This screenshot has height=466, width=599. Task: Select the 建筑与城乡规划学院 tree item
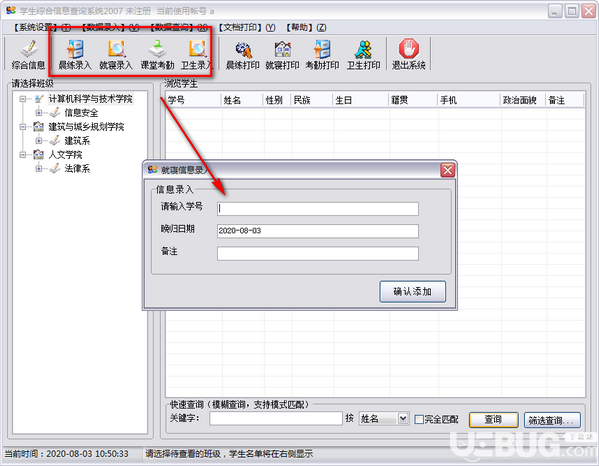pyautogui.click(x=86, y=127)
